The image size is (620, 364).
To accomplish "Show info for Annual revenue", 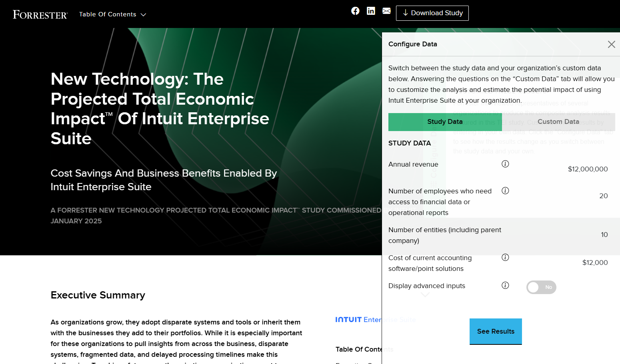I will [505, 164].
